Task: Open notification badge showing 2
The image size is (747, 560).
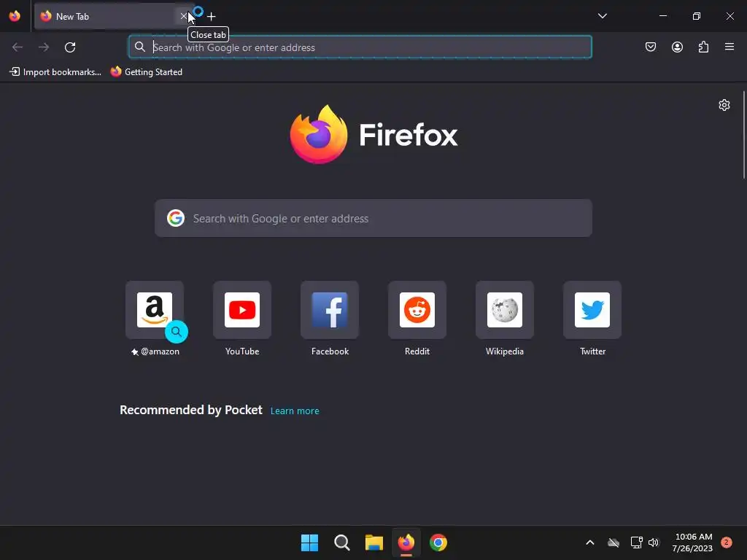Action: [x=727, y=542]
